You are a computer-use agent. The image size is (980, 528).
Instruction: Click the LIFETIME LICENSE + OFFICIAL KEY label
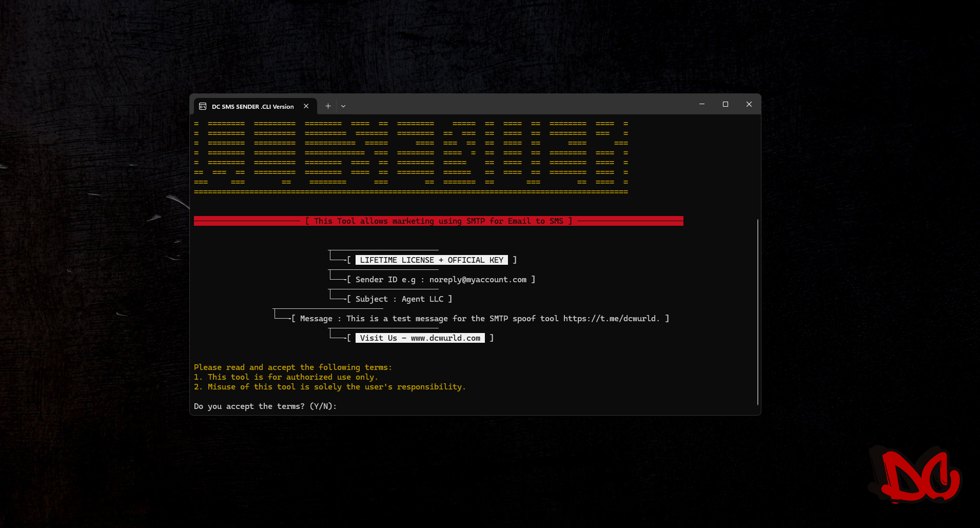click(x=431, y=260)
